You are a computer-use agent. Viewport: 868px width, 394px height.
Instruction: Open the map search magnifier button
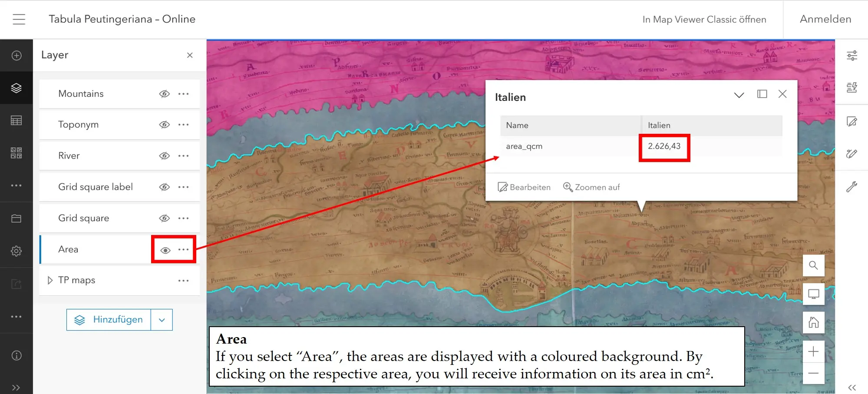[813, 265]
